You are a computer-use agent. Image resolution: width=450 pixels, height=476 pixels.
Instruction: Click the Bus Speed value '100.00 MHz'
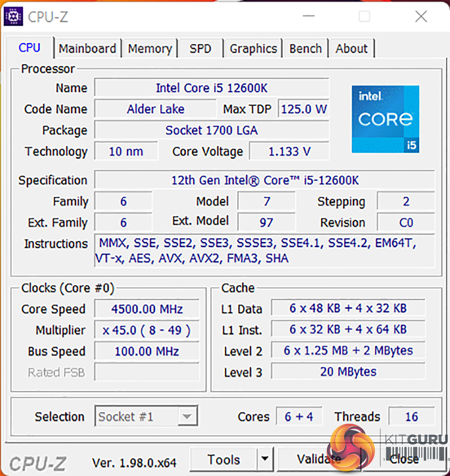coord(147,351)
